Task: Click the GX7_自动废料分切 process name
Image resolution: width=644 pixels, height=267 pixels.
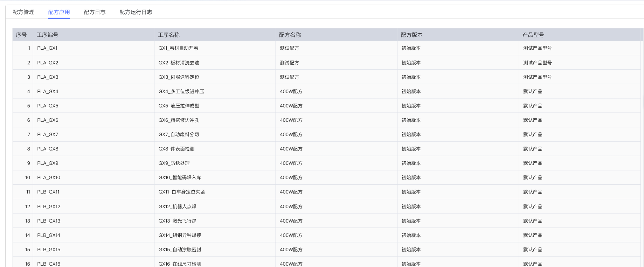Action: (179, 135)
